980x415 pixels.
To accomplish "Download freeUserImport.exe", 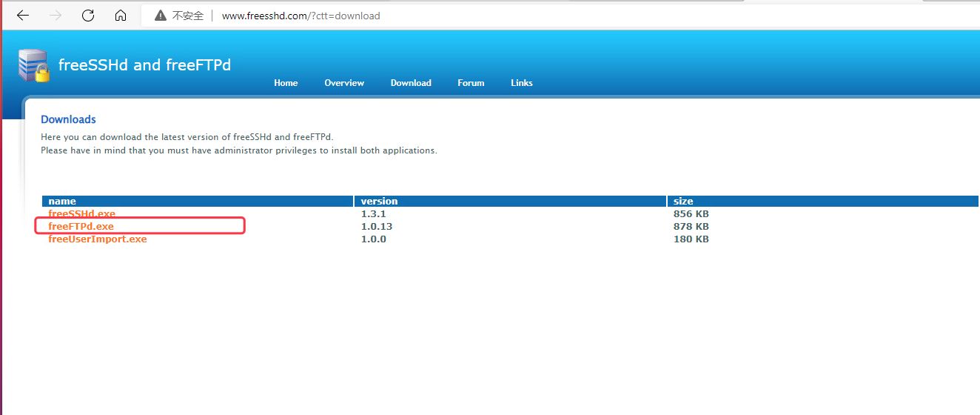I will coord(98,239).
